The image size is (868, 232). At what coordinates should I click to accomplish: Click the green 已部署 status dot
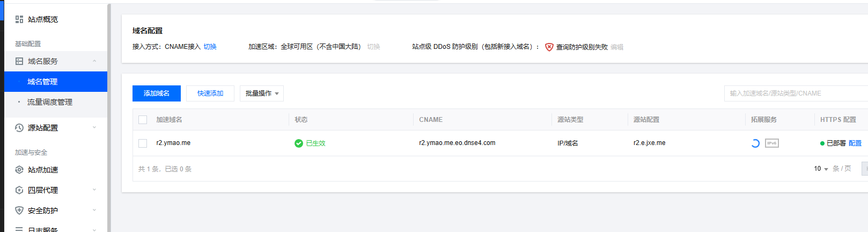[822, 143]
